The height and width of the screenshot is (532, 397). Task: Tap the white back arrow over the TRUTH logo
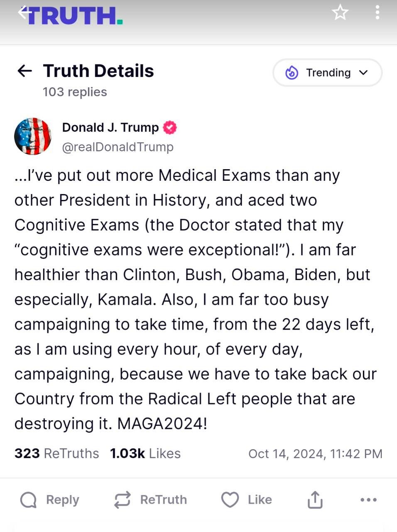[25, 12]
